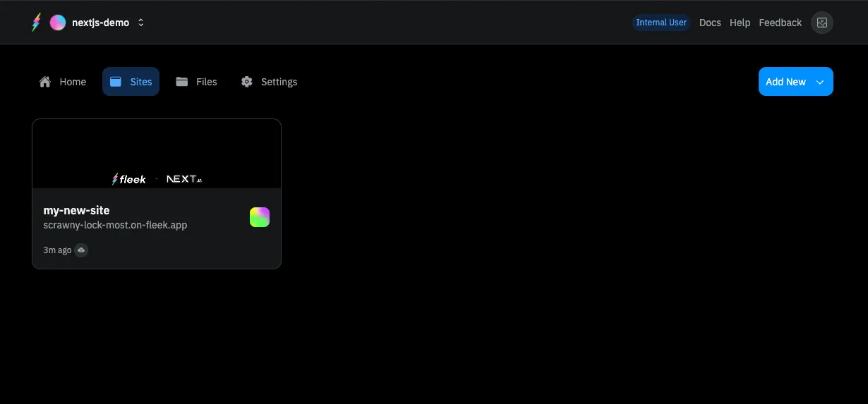Open the Feedback link

pos(780,23)
